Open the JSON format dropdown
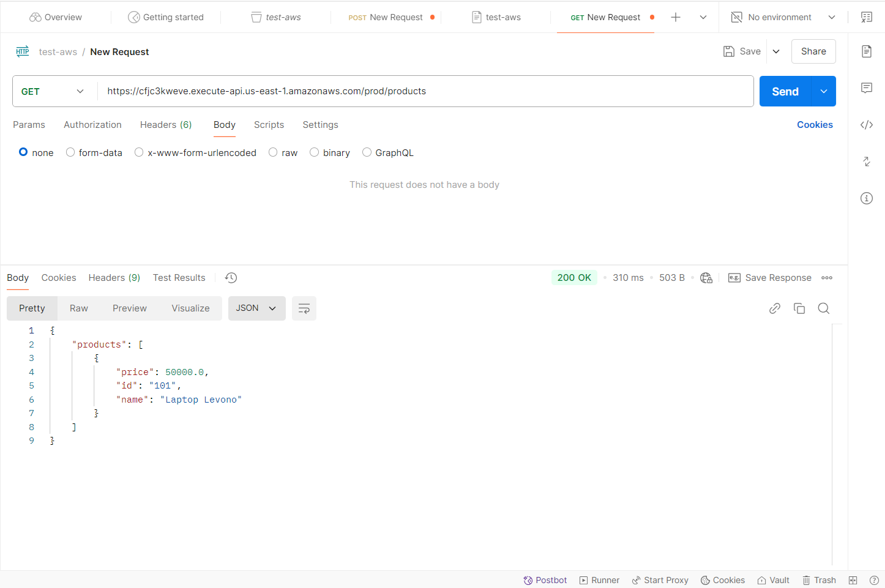Viewport: 885px width, 588px height. click(257, 308)
